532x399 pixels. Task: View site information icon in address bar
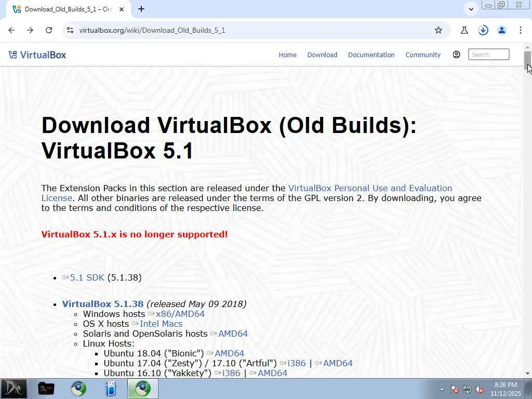click(70, 30)
